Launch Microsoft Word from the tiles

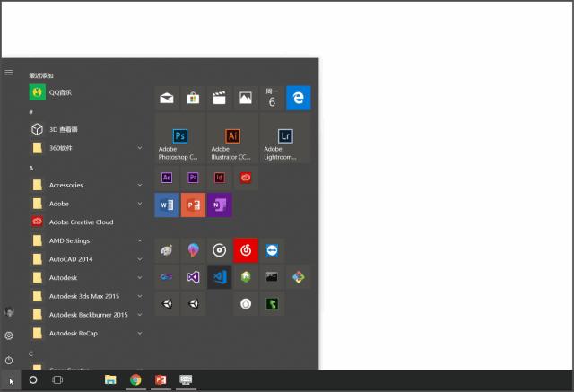click(167, 205)
